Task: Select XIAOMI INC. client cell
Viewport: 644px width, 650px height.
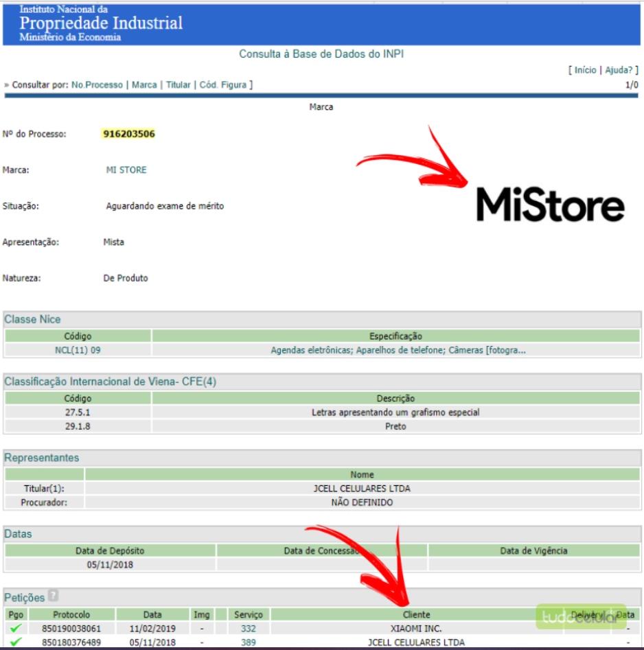Action: coord(416,629)
